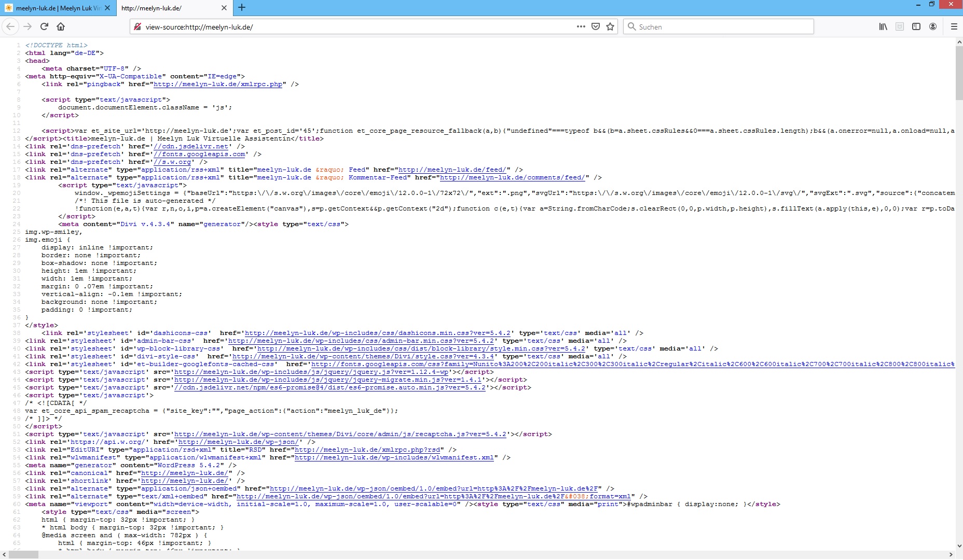Open the hamburger application menu
This screenshot has width=963, height=560.
tap(954, 26)
